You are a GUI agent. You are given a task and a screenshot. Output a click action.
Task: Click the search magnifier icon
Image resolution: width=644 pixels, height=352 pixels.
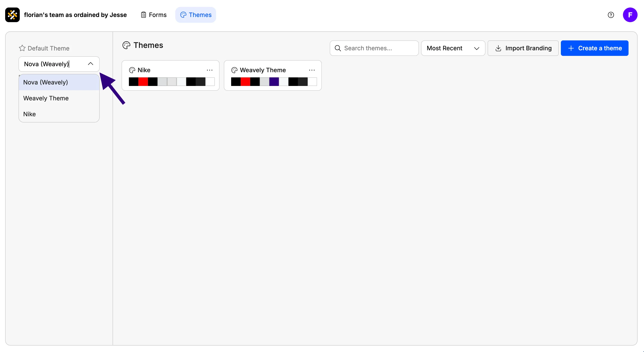[338, 48]
